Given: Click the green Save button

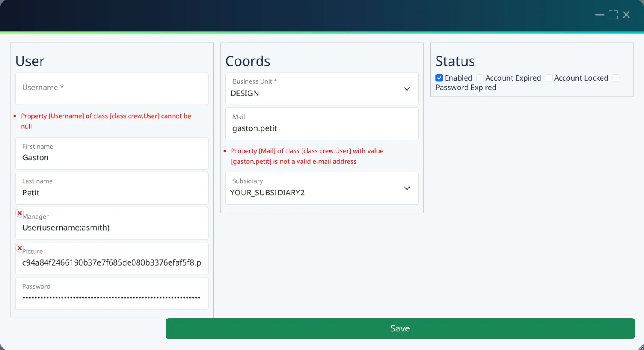Looking at the screenshot, I should click(x=400, y=328).
